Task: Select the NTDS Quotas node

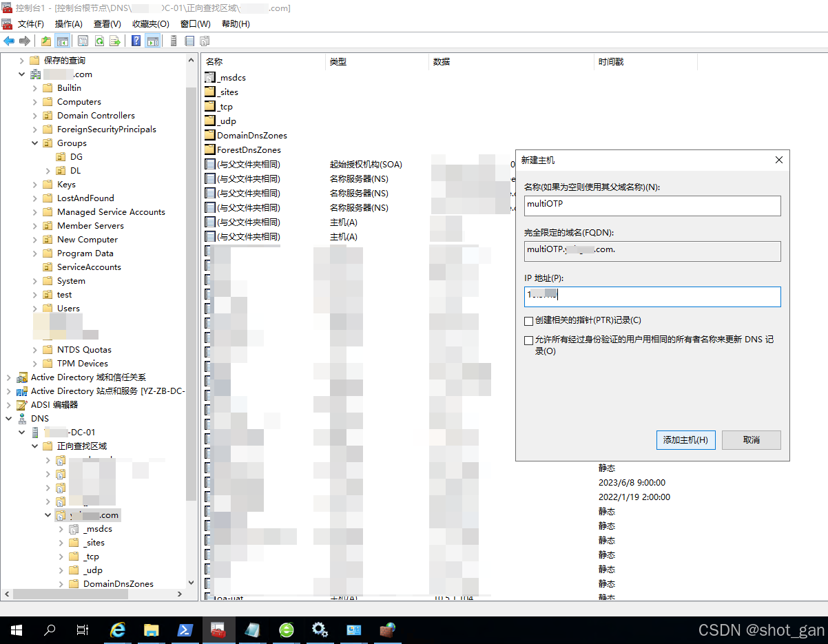Action: (84, 350)
